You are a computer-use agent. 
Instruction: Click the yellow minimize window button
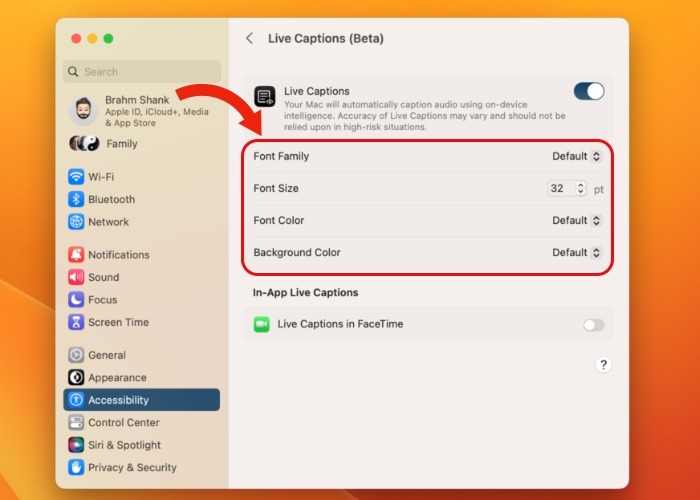tap(92, 39)
